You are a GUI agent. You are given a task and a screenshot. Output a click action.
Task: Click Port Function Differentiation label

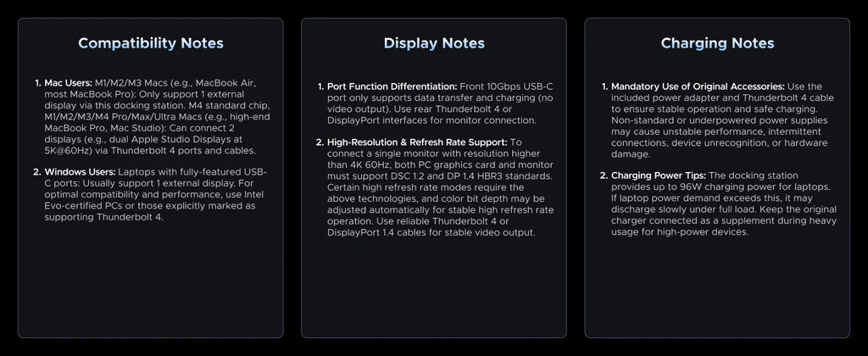(x=392, y=86)
